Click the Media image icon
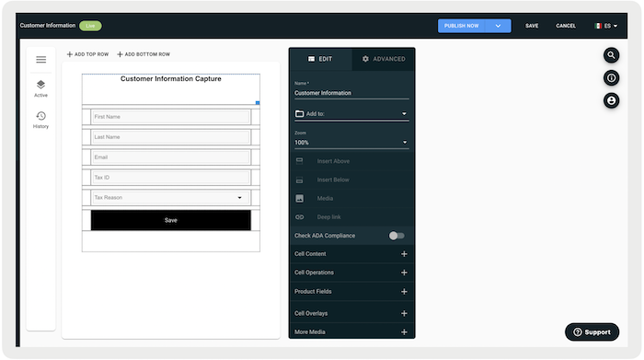The height and width of the screenshot is (360, 644). [x=299, y=199]
